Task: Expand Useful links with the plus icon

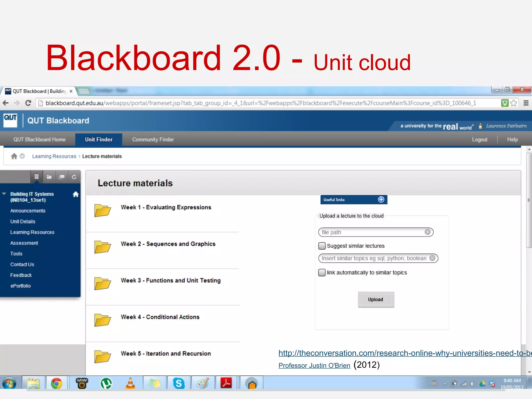Action: [x=381, y=199]
